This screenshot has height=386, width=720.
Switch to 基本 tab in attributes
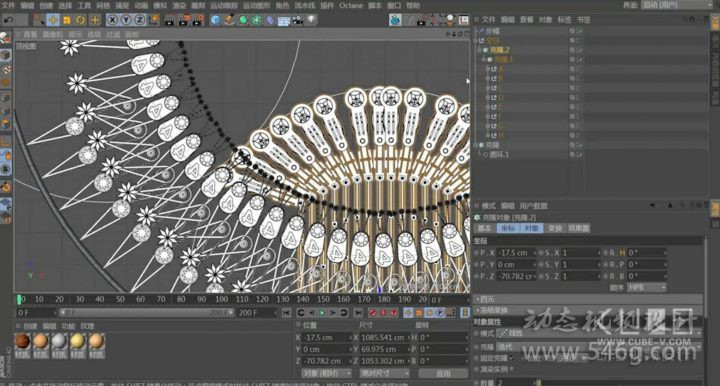(484, 228)
